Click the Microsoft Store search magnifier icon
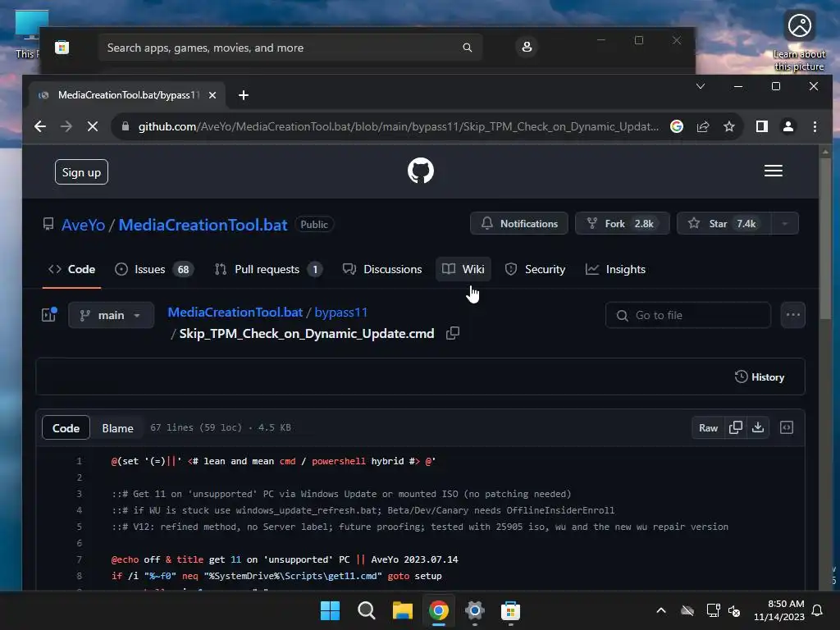This screenshot has height=630, width=840. tap(468, 48)
